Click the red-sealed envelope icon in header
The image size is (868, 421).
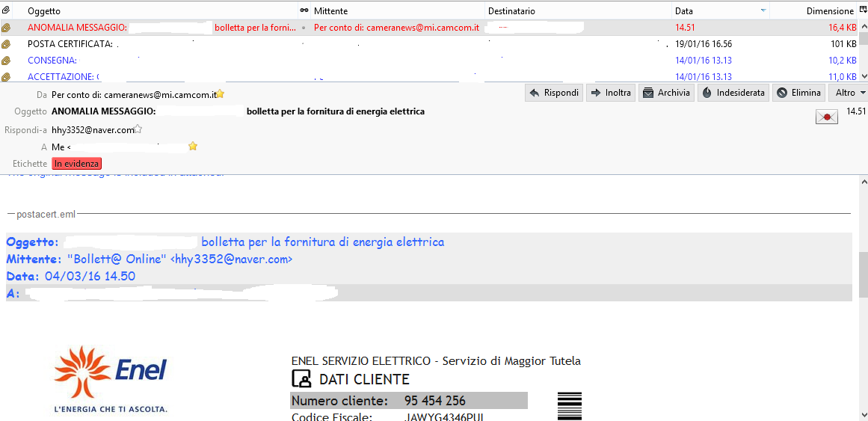826,117
